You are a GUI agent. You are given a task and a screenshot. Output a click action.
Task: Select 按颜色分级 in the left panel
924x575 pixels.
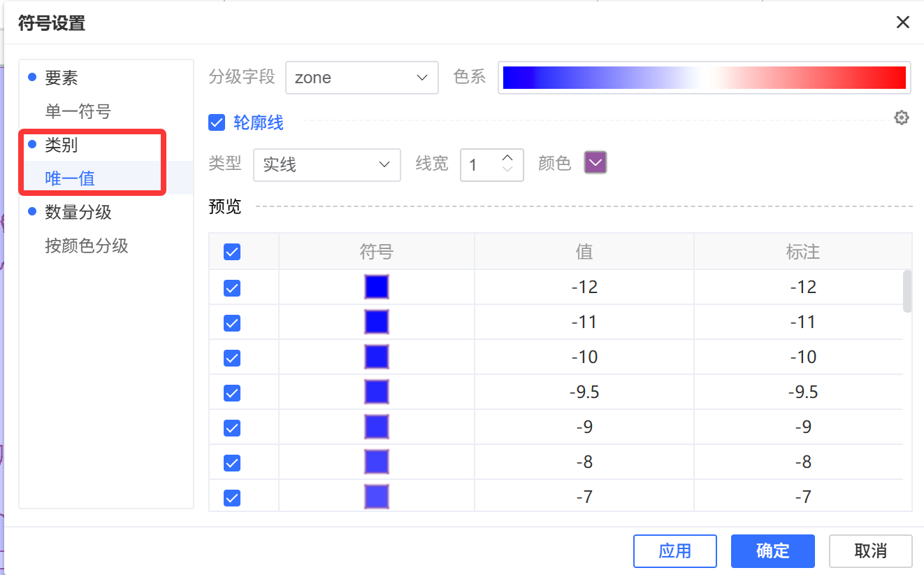click(87, 246)
